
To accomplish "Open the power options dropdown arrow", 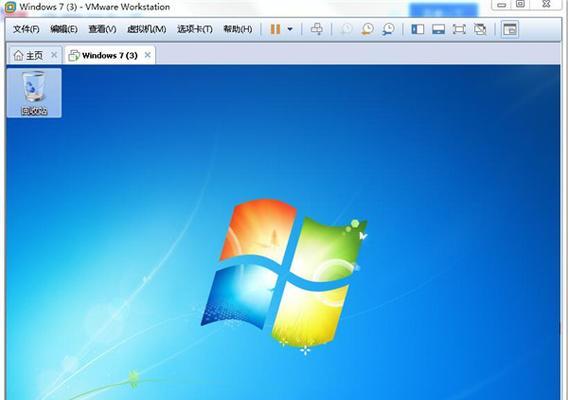I will (290, 29).
